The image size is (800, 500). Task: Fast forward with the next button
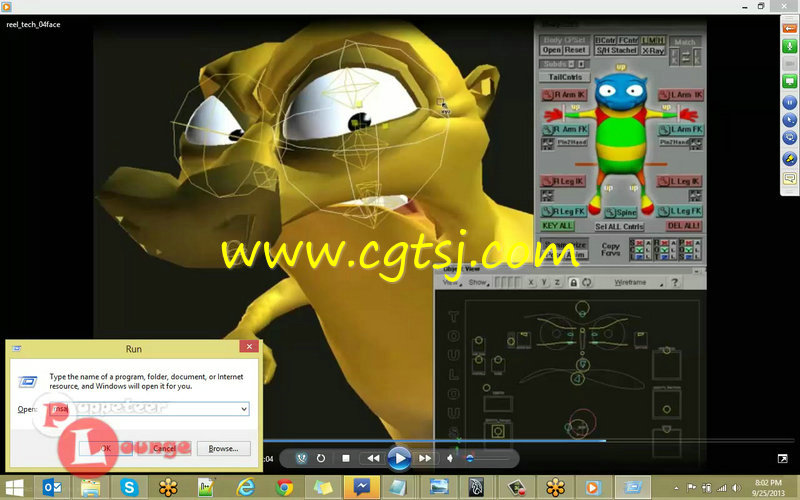pyautogui.click(x=424, y=458)
